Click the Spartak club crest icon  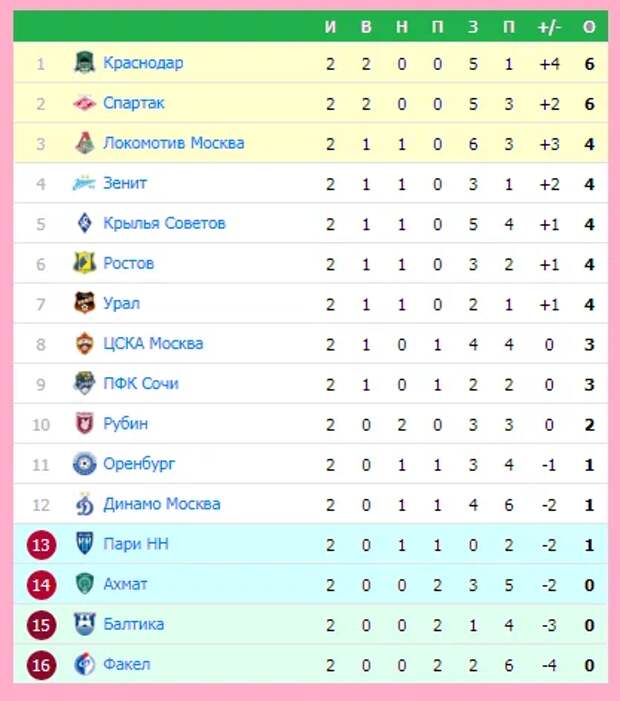point(84,103)
